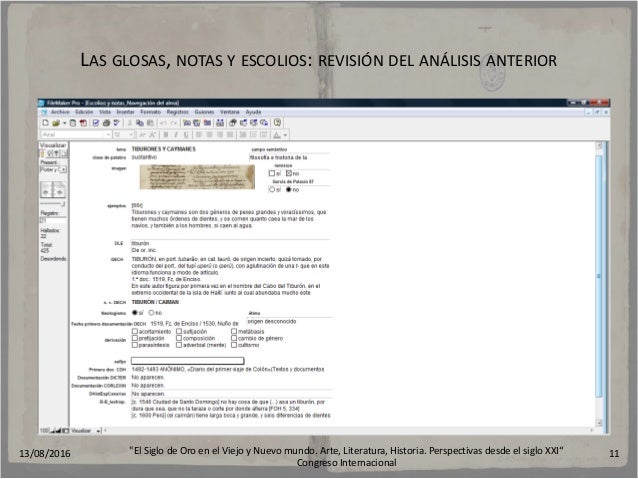Check the 'acortamiento' checkbox

coord(135,332)
